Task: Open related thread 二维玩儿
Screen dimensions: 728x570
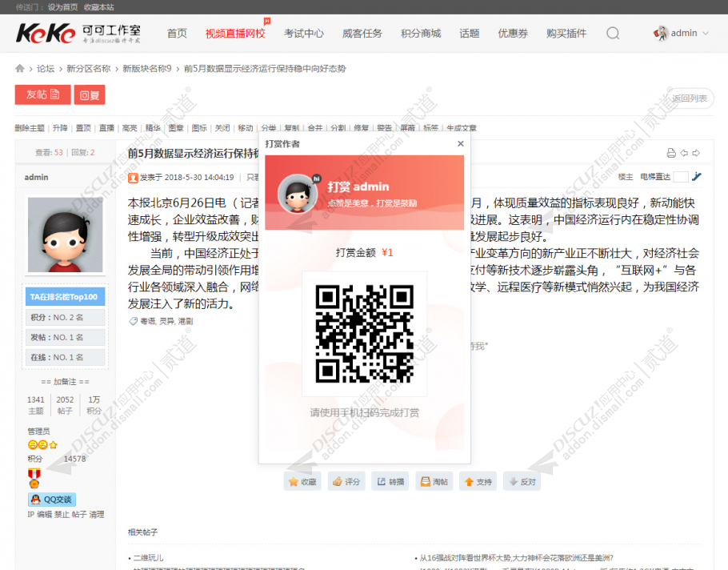Action: [x=148, y=558]
